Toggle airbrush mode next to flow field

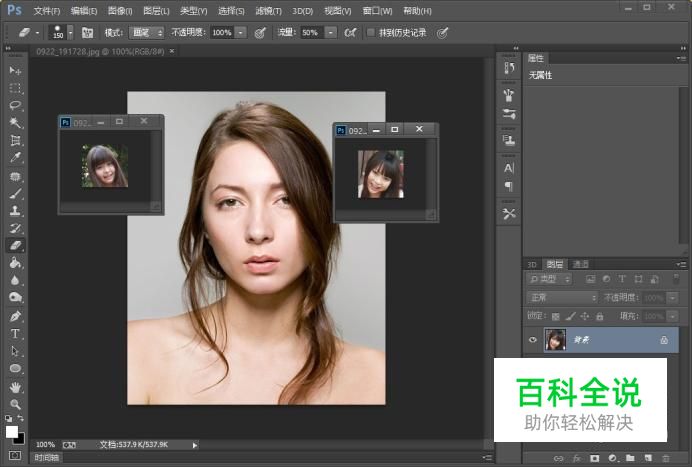[350, 32]
